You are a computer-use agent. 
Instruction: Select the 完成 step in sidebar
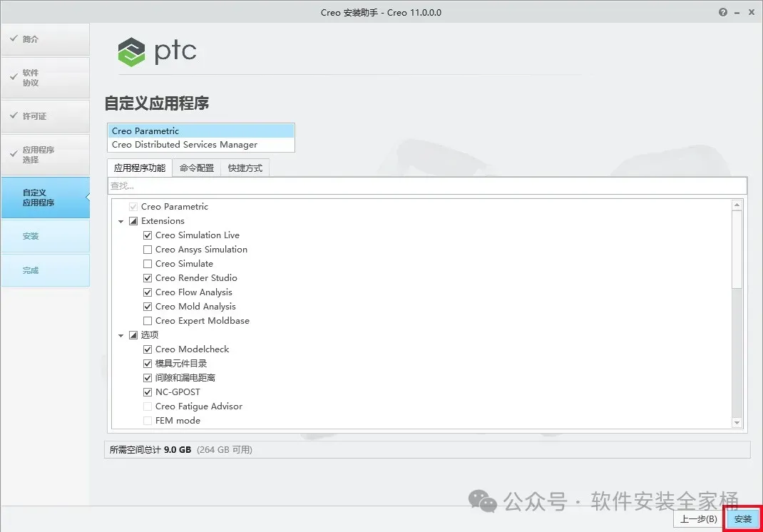coord(45,270)
